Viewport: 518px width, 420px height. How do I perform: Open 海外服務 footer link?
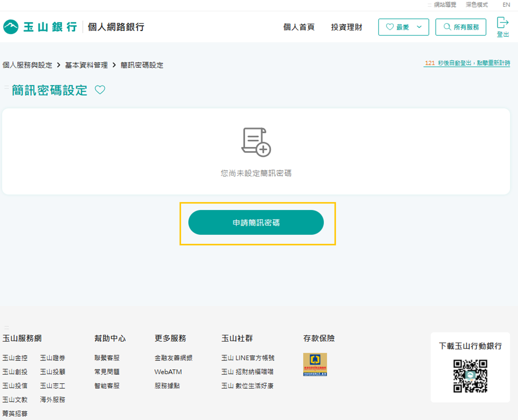click(x=52, y=399)
